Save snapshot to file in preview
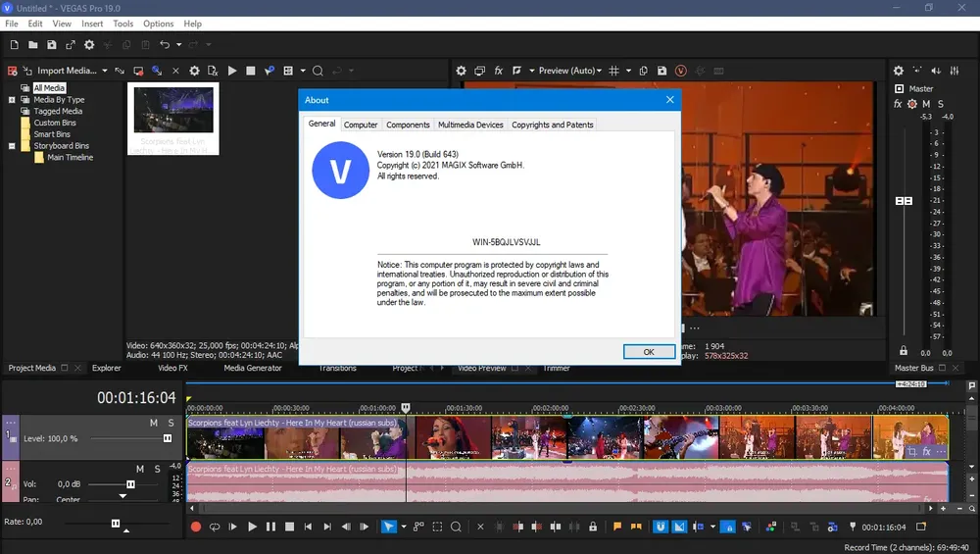This screenshot has height=554, width=980. point(661,71)
